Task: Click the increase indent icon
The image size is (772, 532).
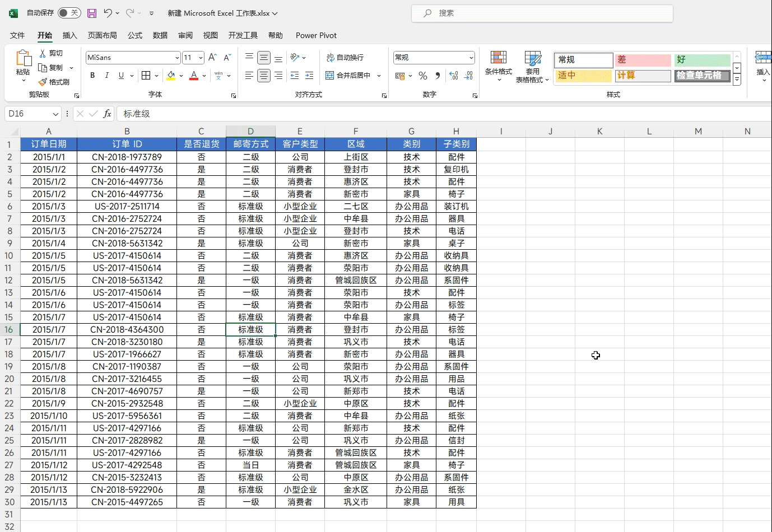Action: point(309,76)
